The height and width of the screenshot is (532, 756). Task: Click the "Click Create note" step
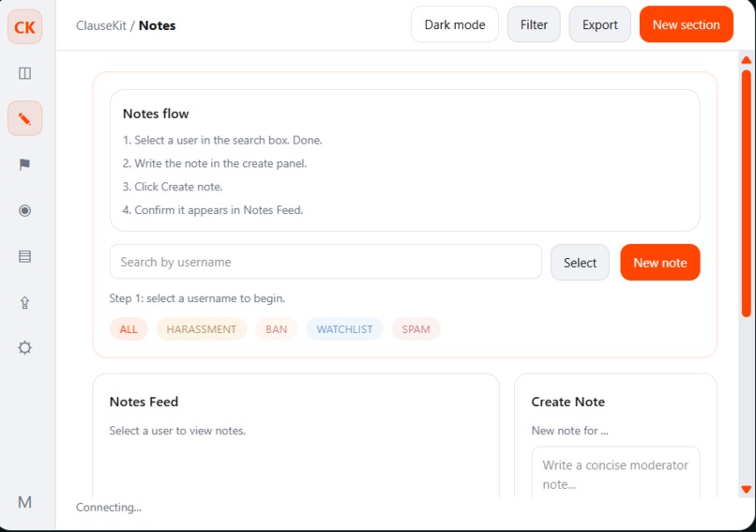click(173, 187)
